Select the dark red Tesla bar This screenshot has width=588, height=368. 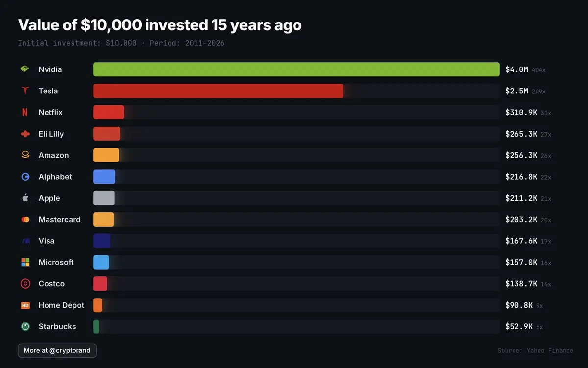[218, 91]
